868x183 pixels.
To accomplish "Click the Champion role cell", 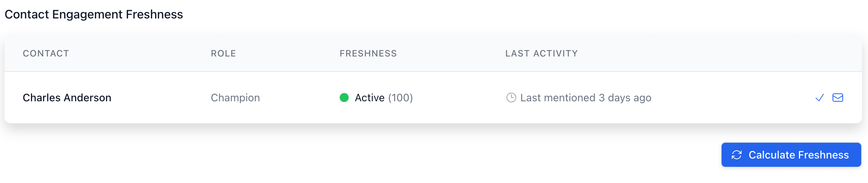I will click(x=235, y=98).
